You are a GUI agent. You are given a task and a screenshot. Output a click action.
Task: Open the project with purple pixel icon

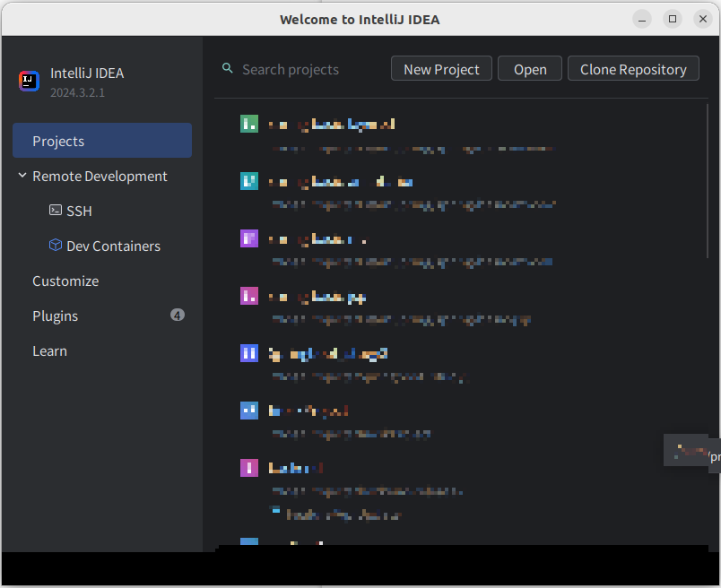pos(249,238)
